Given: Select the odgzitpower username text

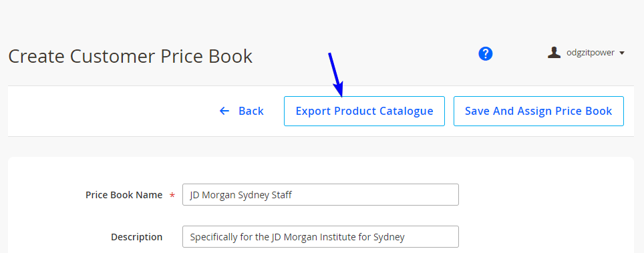Looking at the screenshot, I should [590, 53].
